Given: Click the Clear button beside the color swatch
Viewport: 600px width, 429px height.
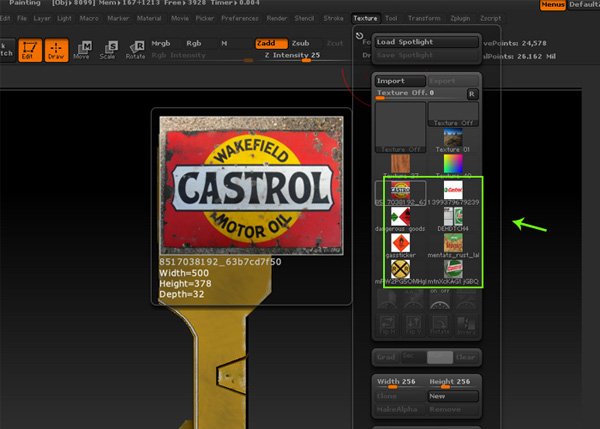Looking at the screenshot, I should 466,357.
